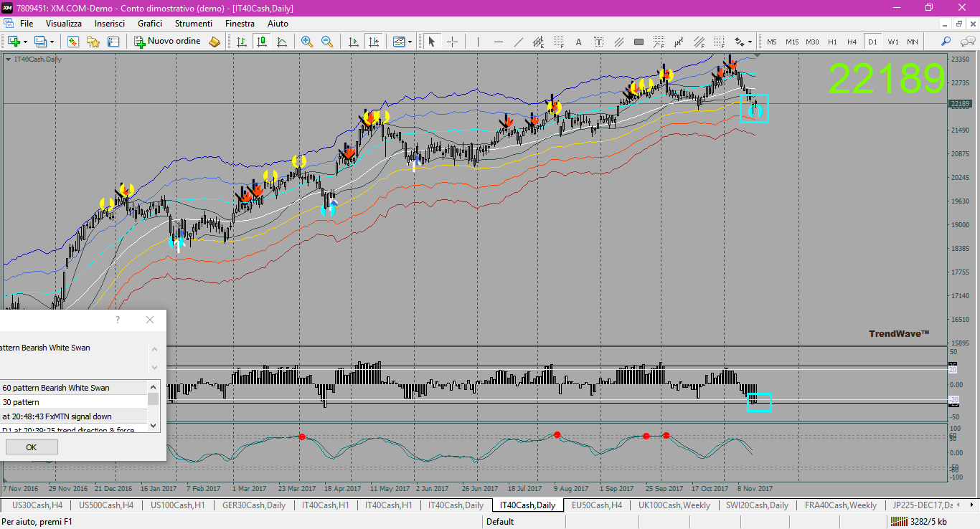Open the Market Watch panel icon
This screenshot has width=980, height=529.
click(73, 42)
